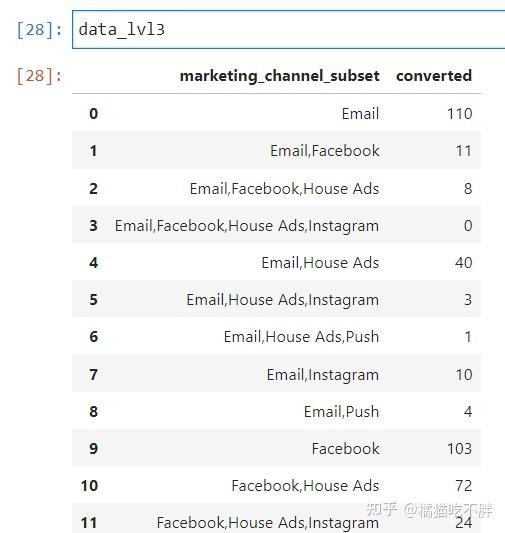Click the Email,Facebook subset cell

(x=325, y=151)
